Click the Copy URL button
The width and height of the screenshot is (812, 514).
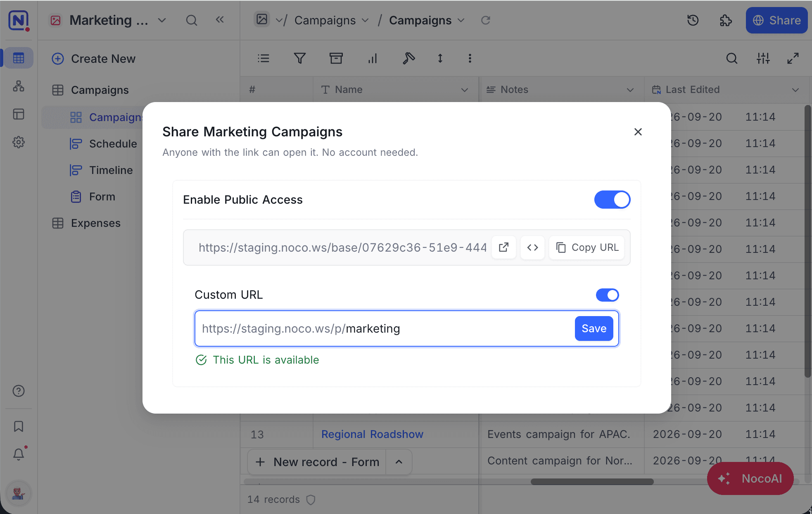(x=587, y=247)
